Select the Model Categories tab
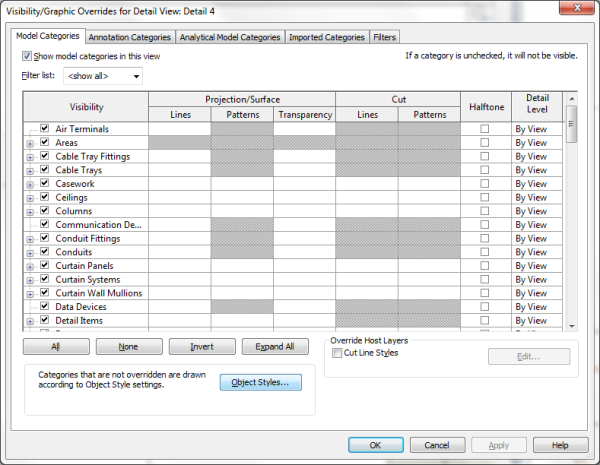Screen dimensions: 600x465 click(x=48, y=36)
